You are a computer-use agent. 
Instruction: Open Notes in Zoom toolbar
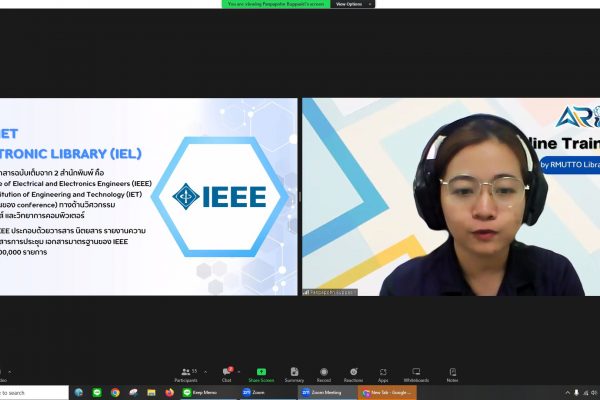pyautogui.click(x=452, y=375)
